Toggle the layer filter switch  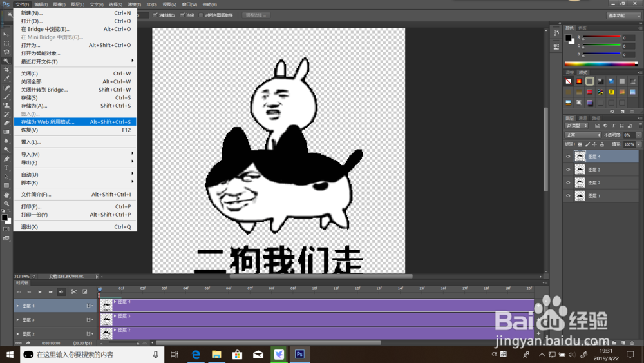pyautogui.click(x=640, y=125)
